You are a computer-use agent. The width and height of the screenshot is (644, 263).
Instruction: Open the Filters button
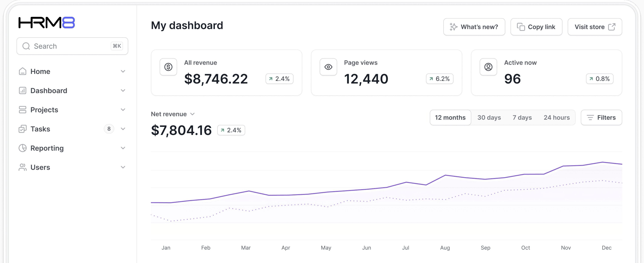click(x=601, y=118)
